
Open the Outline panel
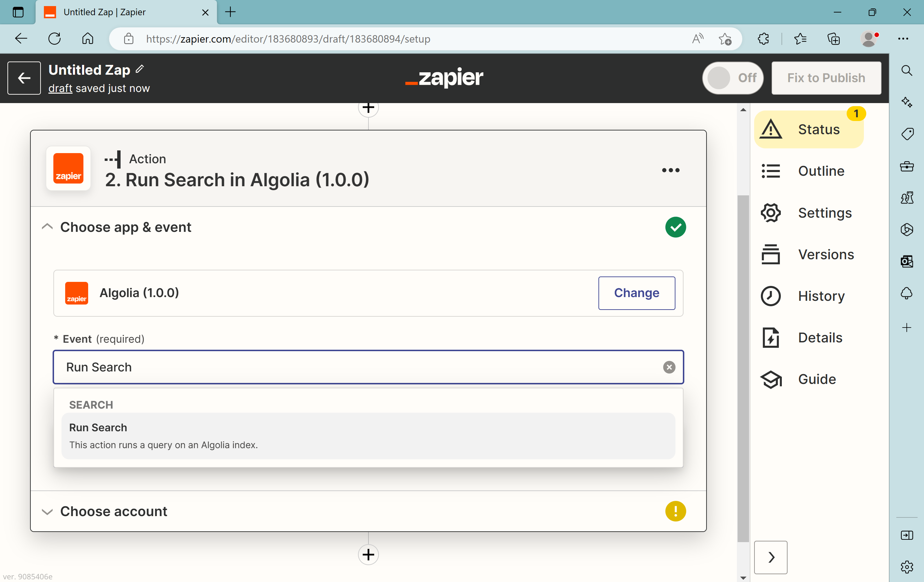coord(809,171)
